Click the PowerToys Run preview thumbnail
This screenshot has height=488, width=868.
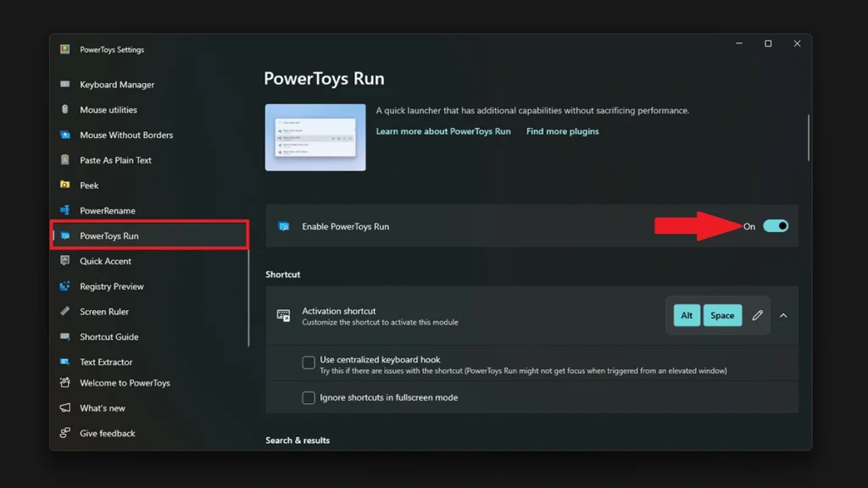315,137
